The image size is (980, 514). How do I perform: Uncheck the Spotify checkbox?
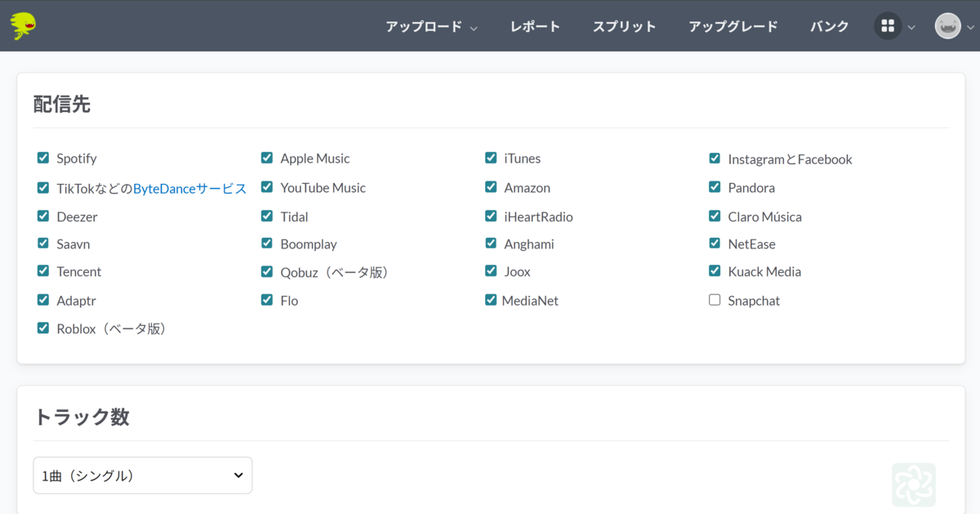[x=43, y=158]
